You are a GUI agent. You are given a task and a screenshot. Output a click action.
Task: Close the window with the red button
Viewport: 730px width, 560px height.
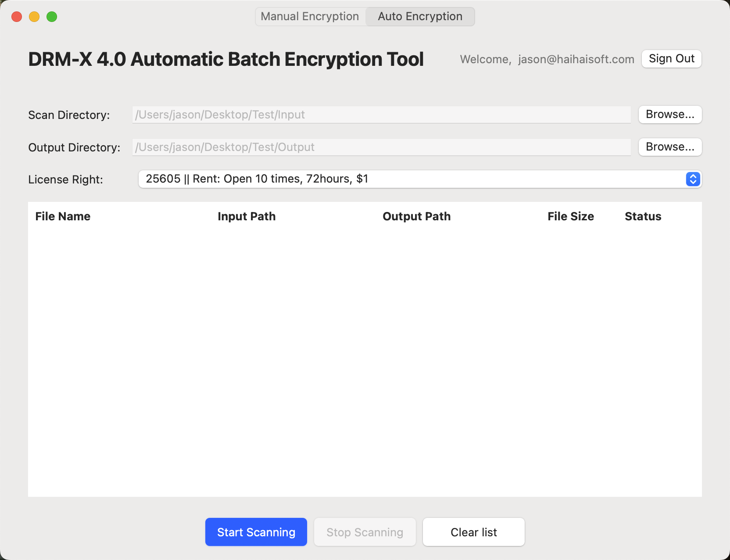(x=17, y=17)
